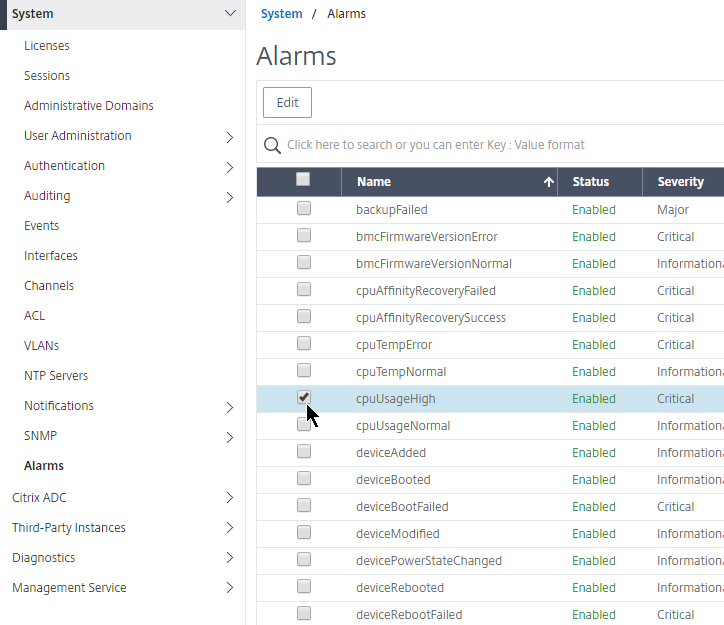Screen dimensions: 724x625
Task: Open ACL in the sidebar
Action: pos(35,316)
